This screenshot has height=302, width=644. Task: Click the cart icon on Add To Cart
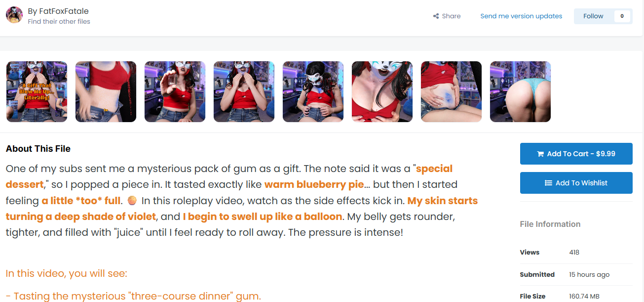[x=540, y=154]
